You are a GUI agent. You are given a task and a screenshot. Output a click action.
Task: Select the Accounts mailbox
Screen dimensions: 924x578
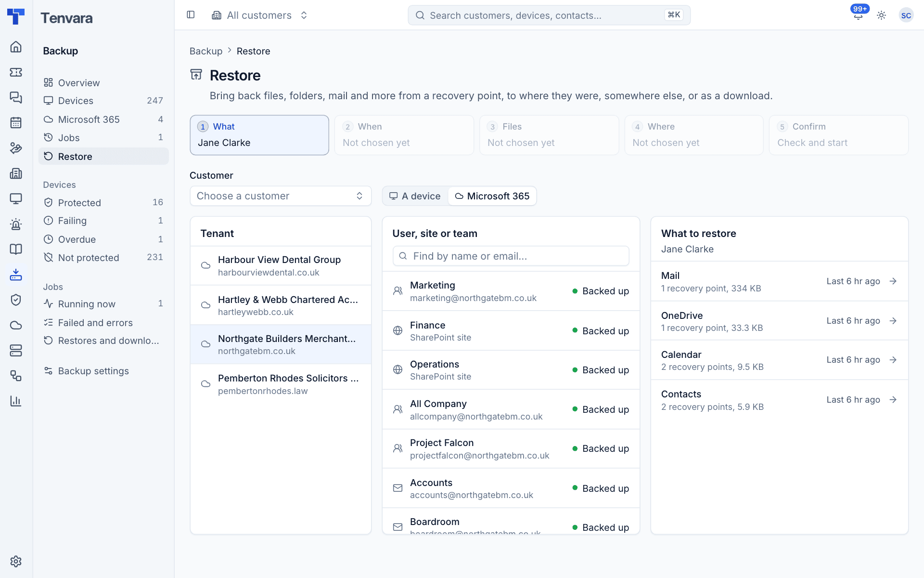pos(511,488)
